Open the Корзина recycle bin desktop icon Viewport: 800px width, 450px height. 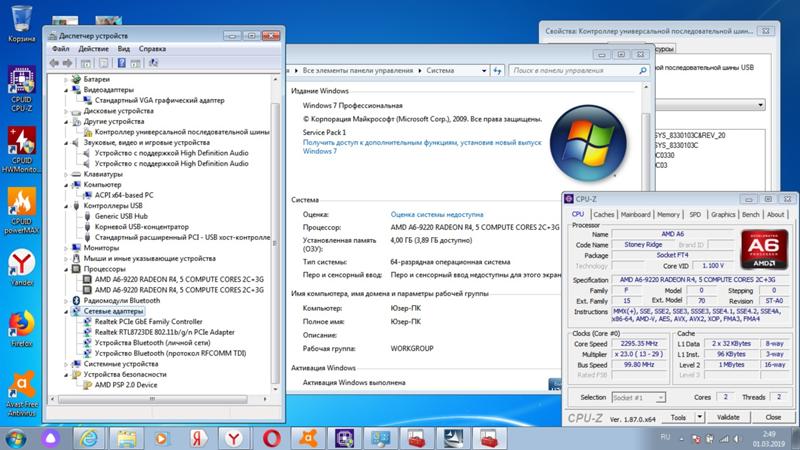point(21,23)
